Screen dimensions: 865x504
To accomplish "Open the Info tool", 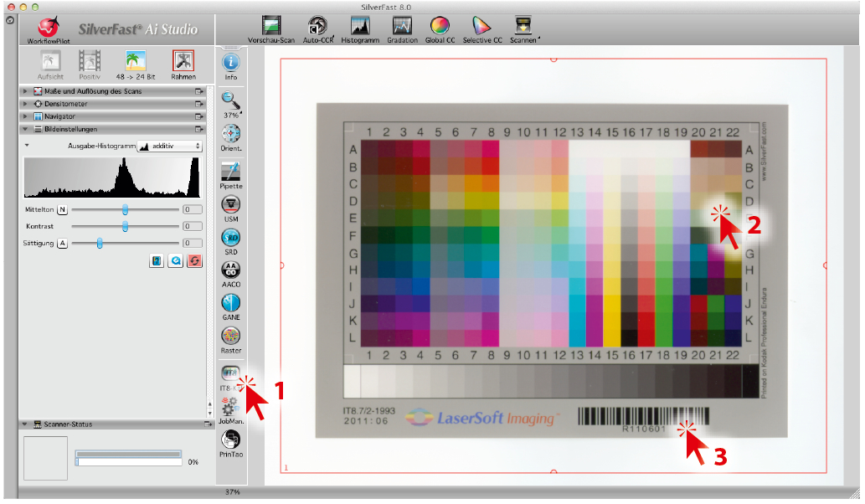I will pyautogui.click(x=230, y=67).
